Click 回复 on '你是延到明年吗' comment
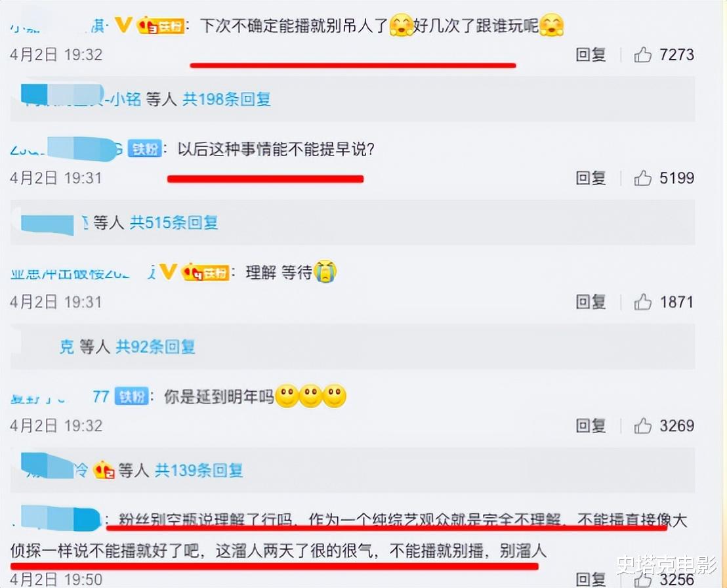The width and height of the screenshot is (727, 588). pyautogui.click(x=591, y=426)
